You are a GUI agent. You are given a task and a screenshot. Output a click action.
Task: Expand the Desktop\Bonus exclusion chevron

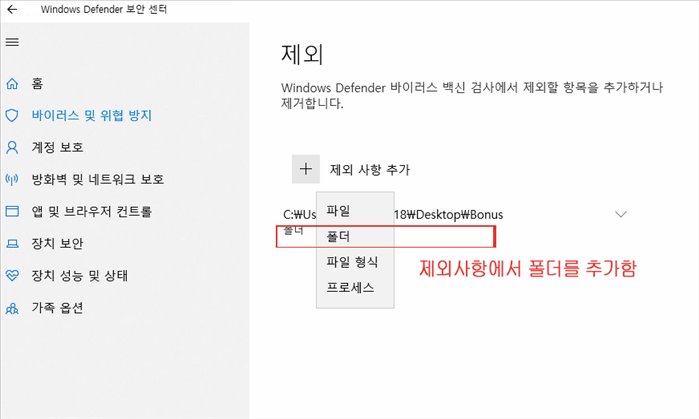coord(621,214)
